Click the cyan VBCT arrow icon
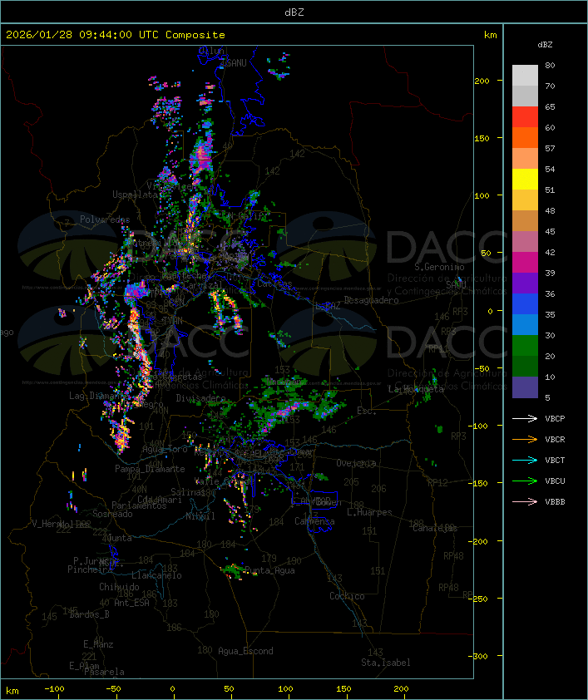Image resolution: width=588 pixels, height=700 pixels. click(525, 460)
